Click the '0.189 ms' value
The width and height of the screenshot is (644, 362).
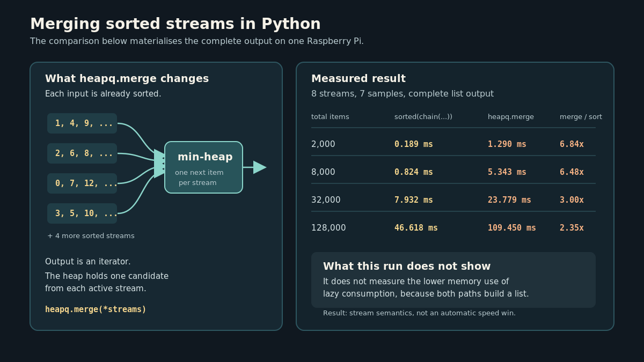click(414, 144)
